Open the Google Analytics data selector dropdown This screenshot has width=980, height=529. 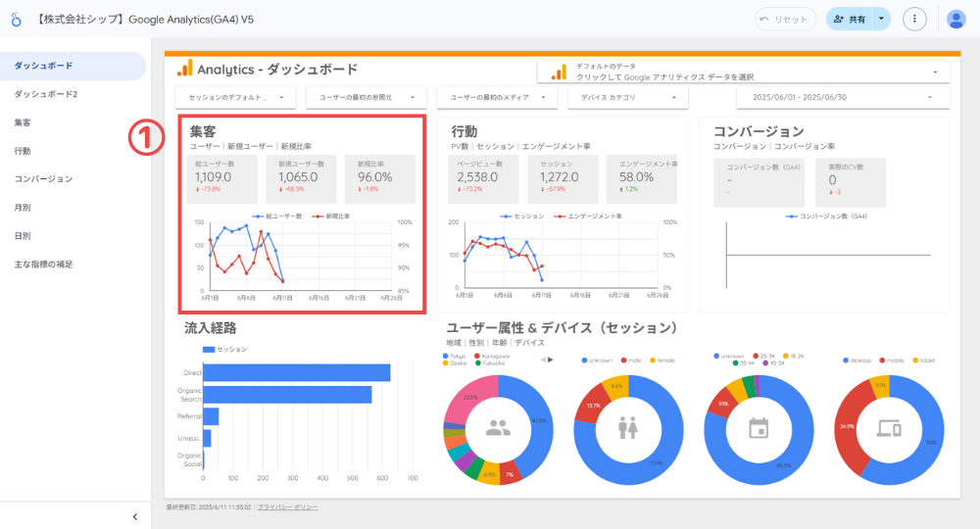pyautogui.click(x=743, y=72)
